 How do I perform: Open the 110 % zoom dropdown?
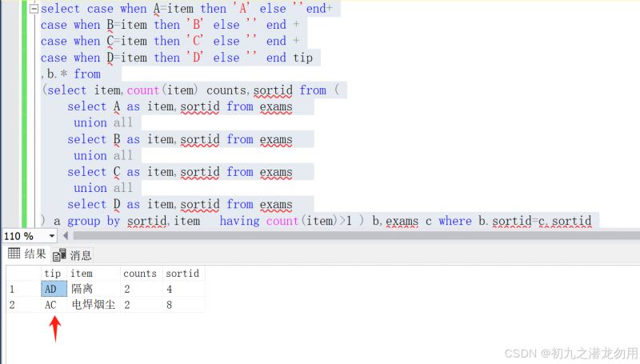click(x=53, y=236)
